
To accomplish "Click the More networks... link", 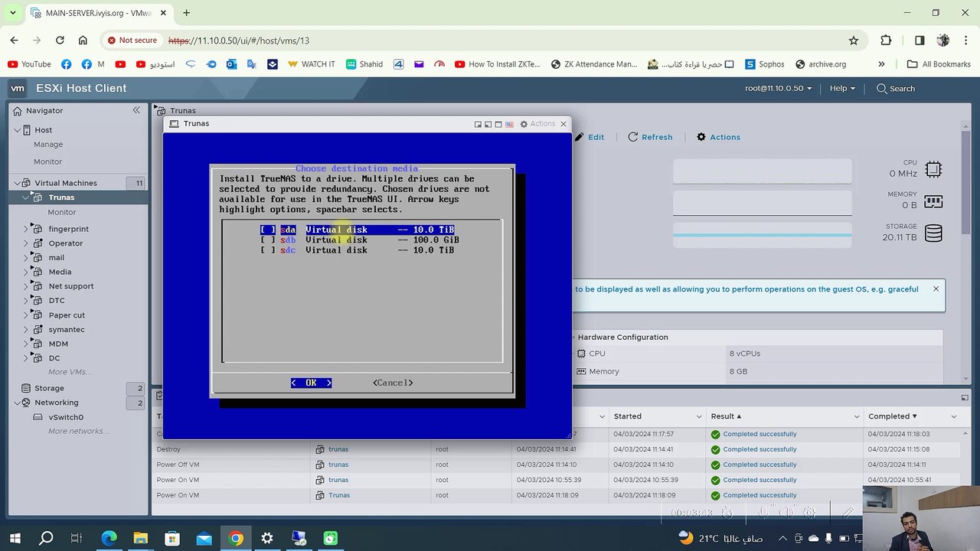I will (x=78, y=432).
